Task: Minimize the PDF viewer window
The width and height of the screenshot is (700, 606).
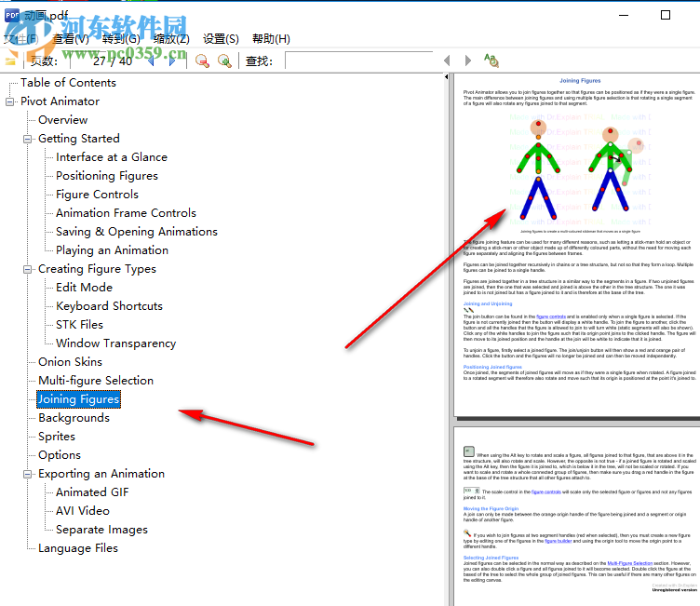Action: point(624,15)
